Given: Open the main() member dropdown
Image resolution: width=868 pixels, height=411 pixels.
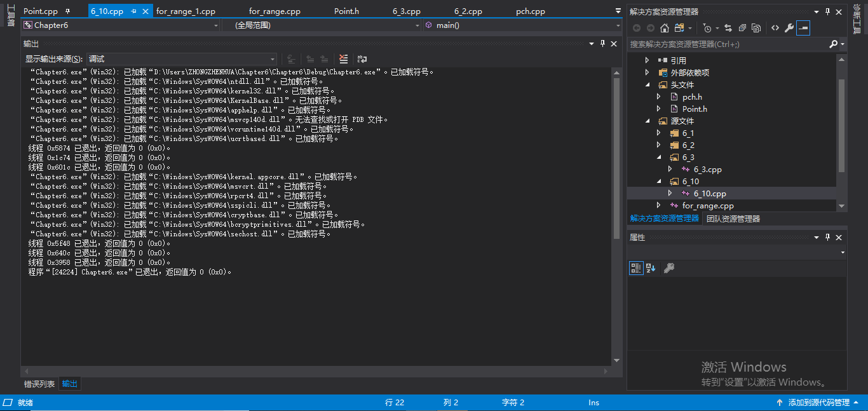Looking at the screenshot, I should (x=521, y=25).
